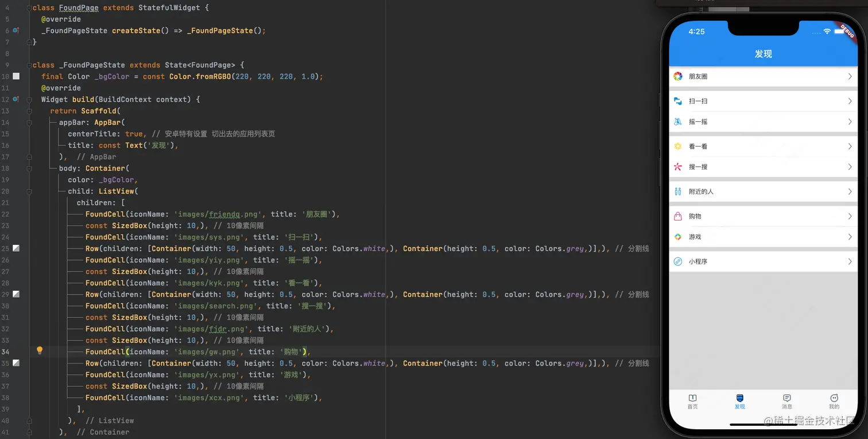Click the 看一看 yellow flower icon

point(678,147)
